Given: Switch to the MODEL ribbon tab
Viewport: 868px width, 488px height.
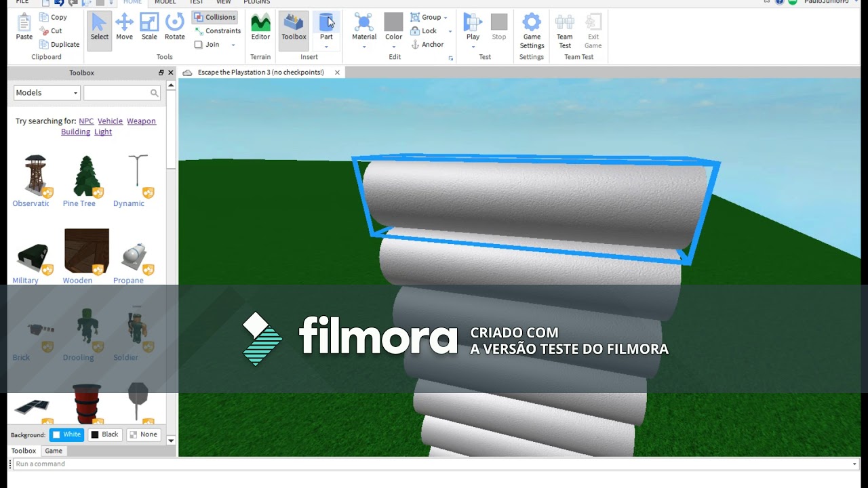Looking at the screenshot, I should (x=165, y=2).
